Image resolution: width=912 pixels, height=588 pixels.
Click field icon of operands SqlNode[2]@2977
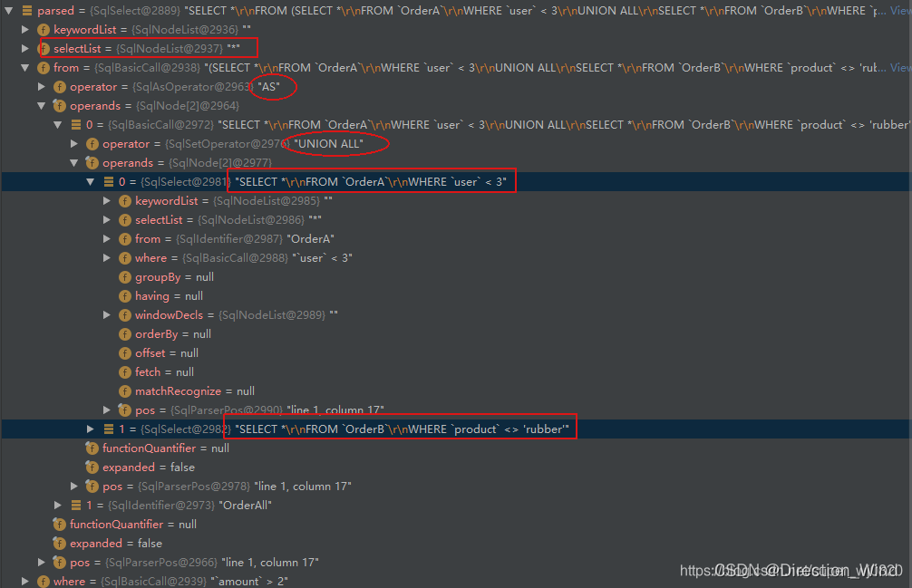[92, 163]
